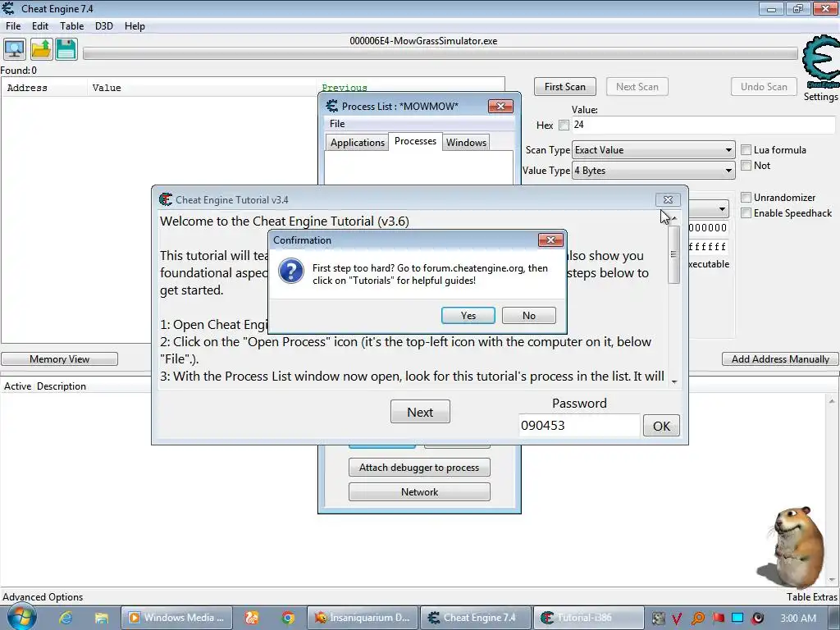The image size is (840, 630).
Task: Click the Process List window title icon
Action: click(x=331, y=106)
